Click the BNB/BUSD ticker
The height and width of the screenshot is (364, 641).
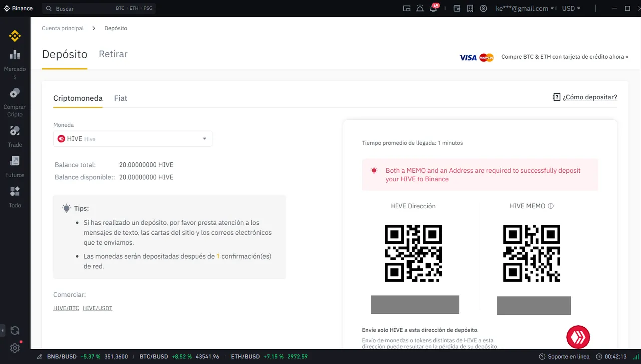coord(87,357)
